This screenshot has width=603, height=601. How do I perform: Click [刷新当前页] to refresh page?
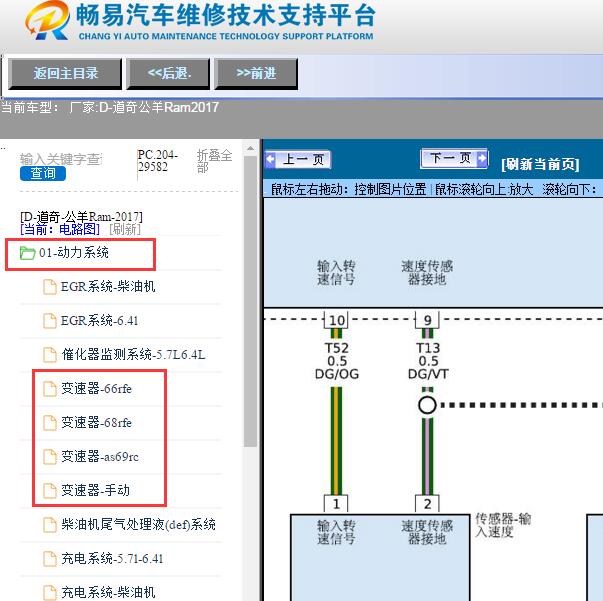click(540, 165)
